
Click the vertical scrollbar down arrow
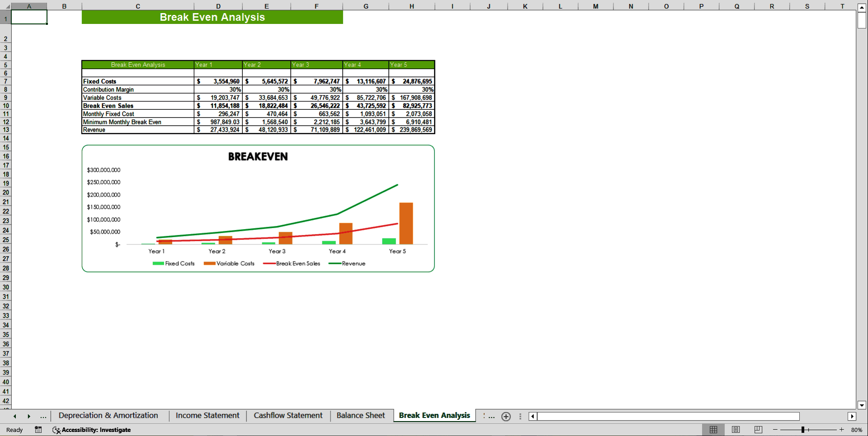(x=863, y=405)
